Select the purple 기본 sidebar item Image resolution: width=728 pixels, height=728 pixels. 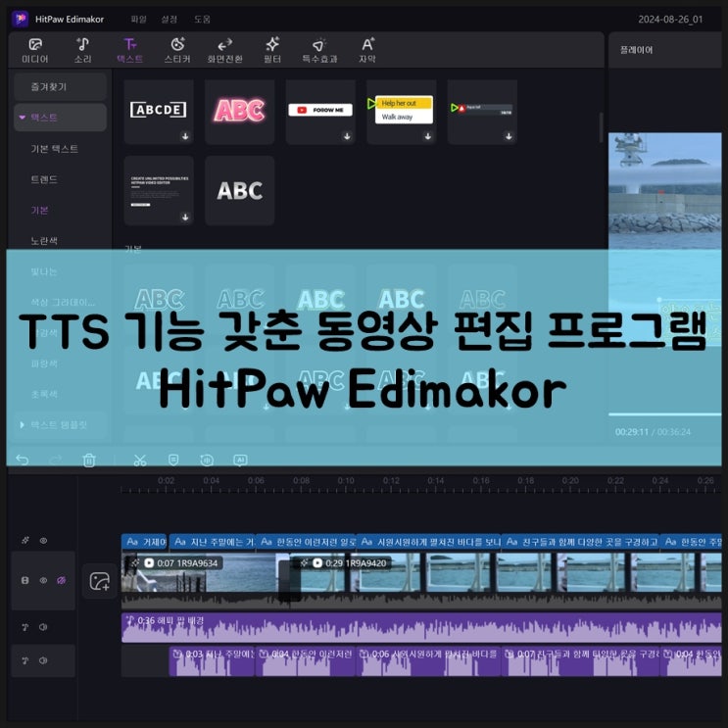coord(39,211)
